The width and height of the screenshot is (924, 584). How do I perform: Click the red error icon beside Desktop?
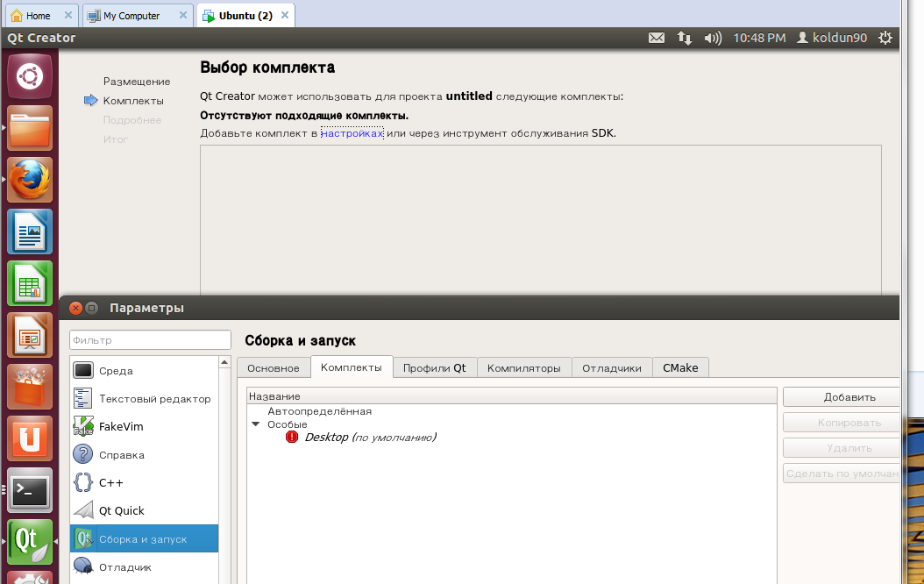pos(292,437)
